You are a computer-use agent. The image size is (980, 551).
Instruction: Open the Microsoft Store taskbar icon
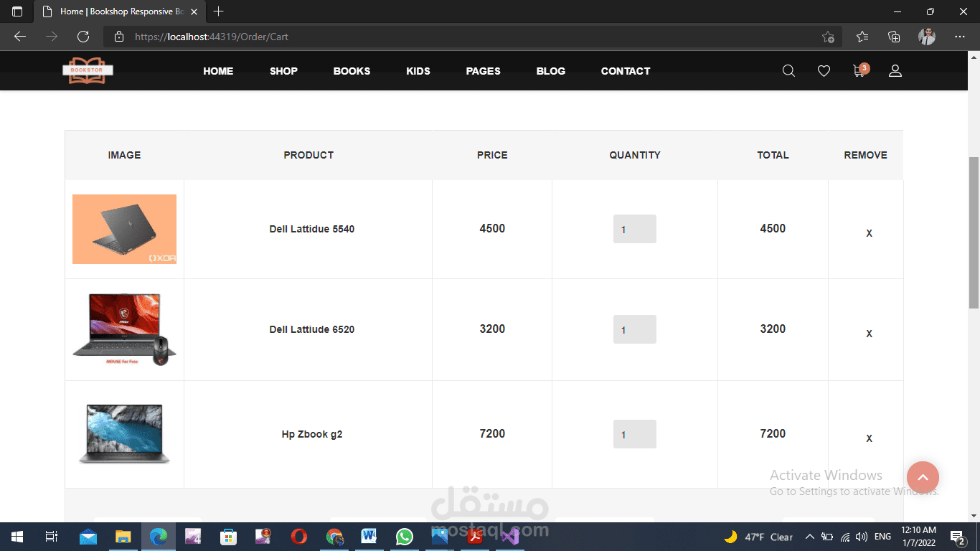click(229, 537)
